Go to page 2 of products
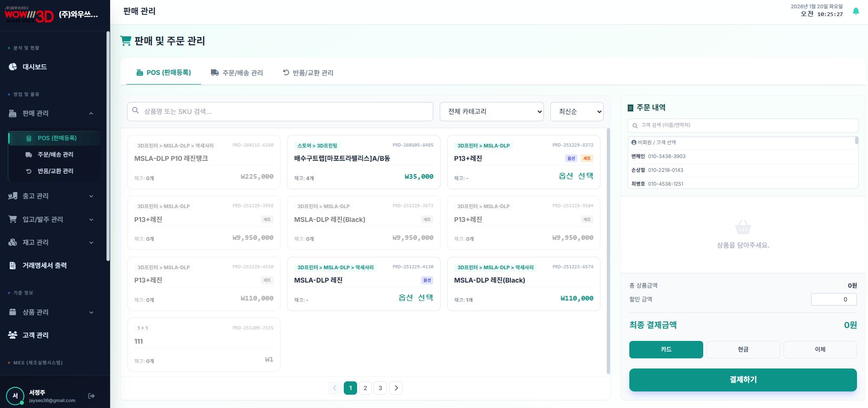Screen dimensions: 868x408 365,388
